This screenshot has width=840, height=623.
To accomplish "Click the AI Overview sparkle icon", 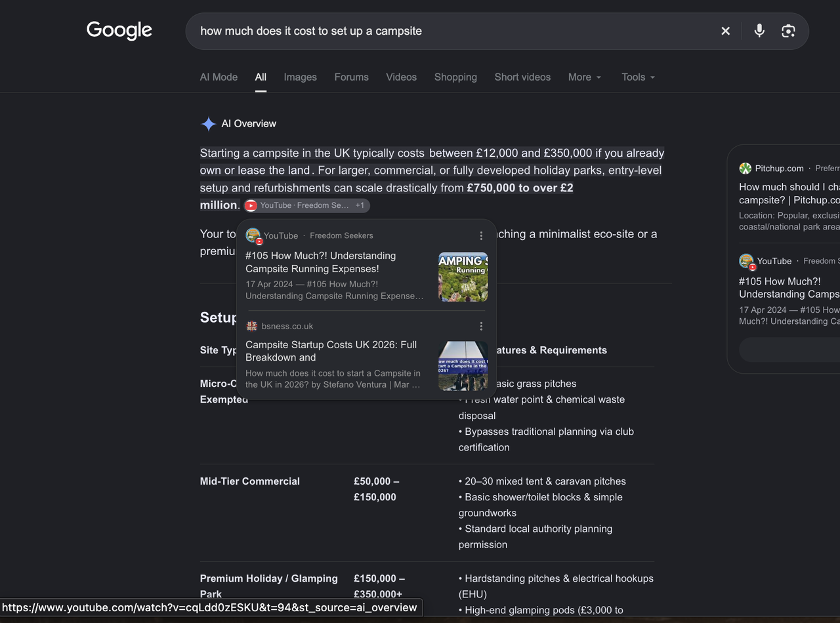I will [x=208, y=124].
